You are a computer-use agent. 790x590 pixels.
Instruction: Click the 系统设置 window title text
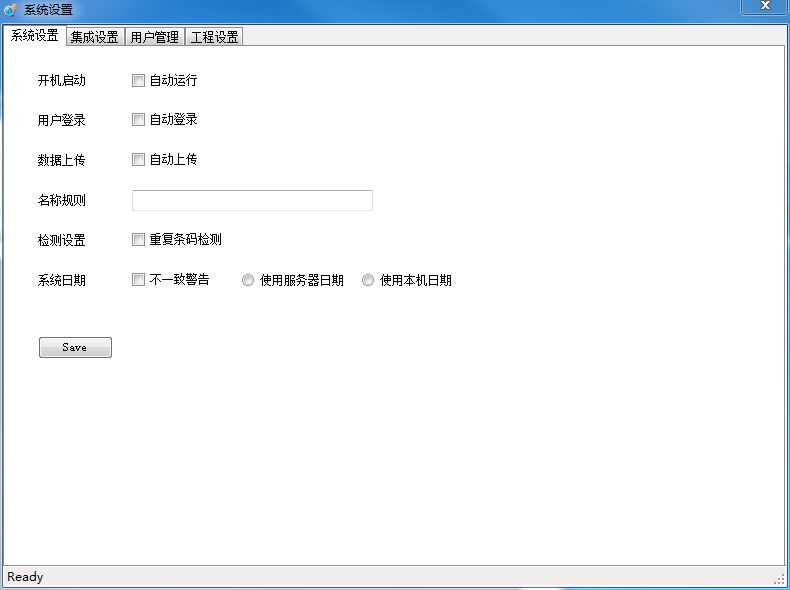pyautogui.click(x=48, y=10)
